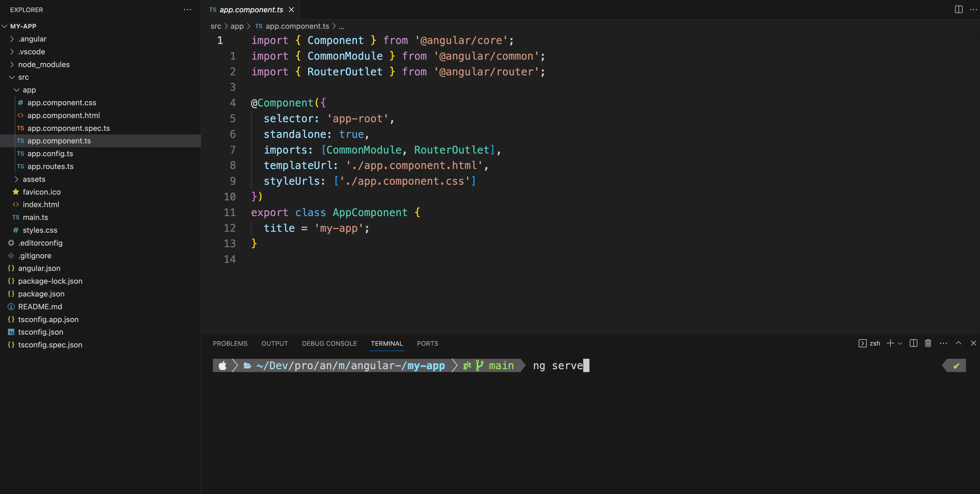Viewport: 980px width, 494px height.
Task: Open tsconfig.spec.json in the explorer
Action: click(x=50, y=345)
